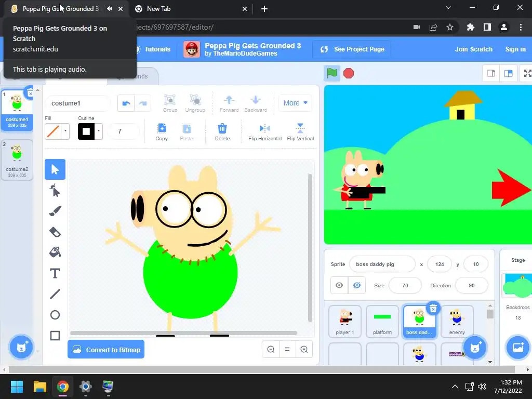This screenshot has width=532, height=399.
Task: Select the arrow Select tool
Action: click(55, 169)
